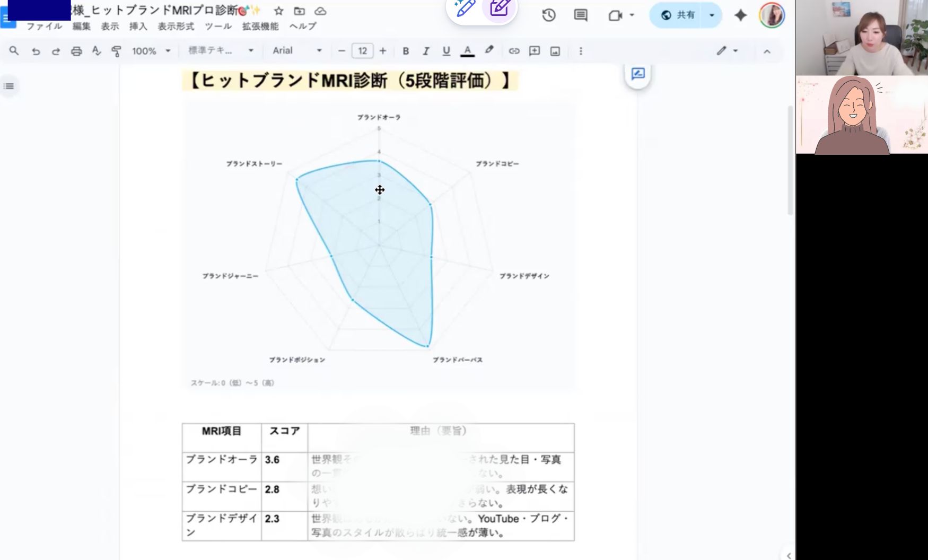
Task: Click the font size input field
Action: tap(362, 51)
